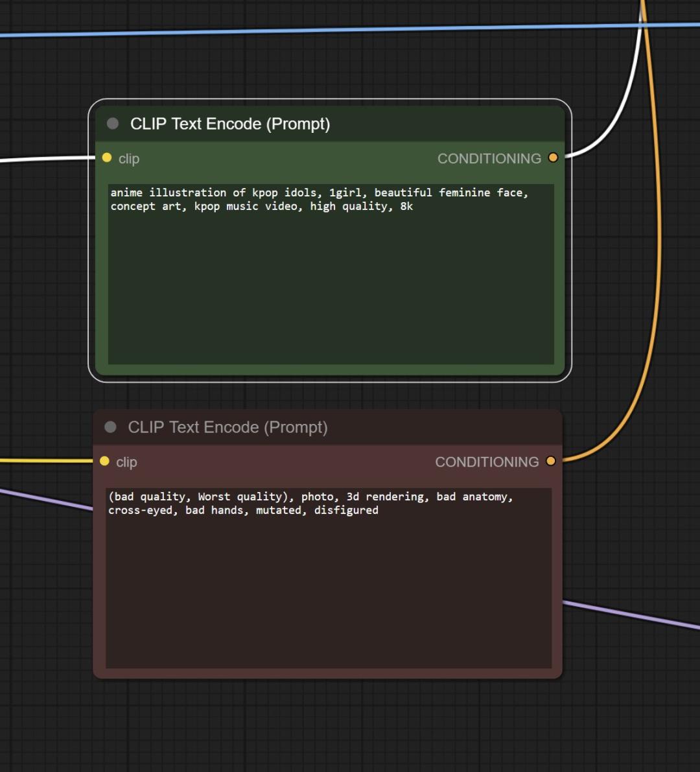Click the 'CONDITIONING' label on the red node
Screen dimensions: 700x772
(x=487, y=462)
